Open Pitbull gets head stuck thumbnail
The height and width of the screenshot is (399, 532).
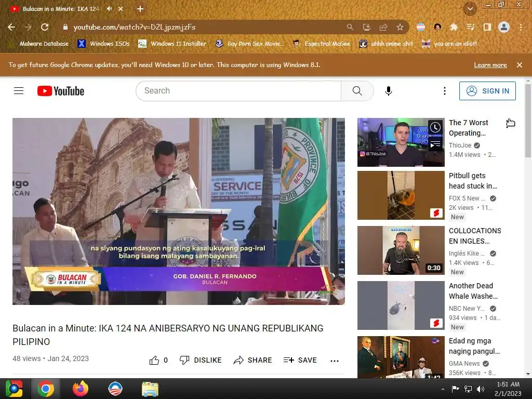(x=401, y=195)
